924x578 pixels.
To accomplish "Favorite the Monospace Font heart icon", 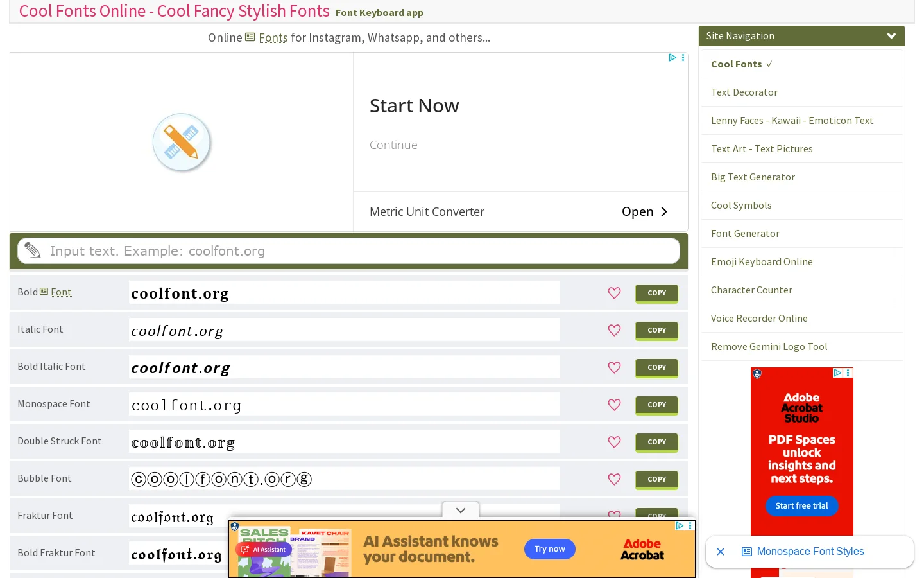I will 614,405.
